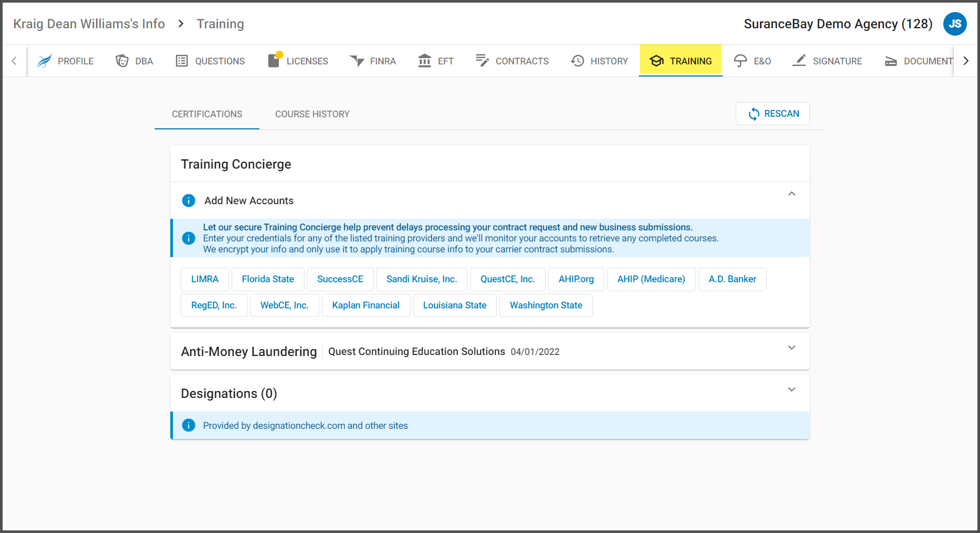Switch to the Certifications sub-tab

tap(207, 114)
